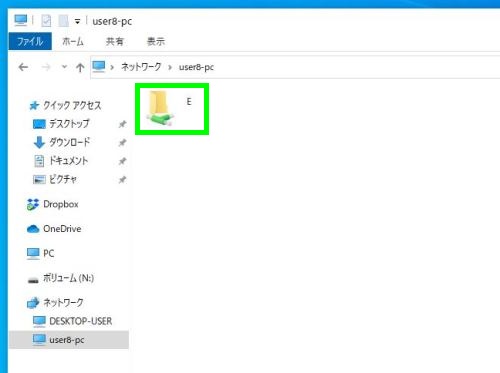Click the pin icon beside ピクチャ
500x373 pixels.
click(x=122, y=180)
